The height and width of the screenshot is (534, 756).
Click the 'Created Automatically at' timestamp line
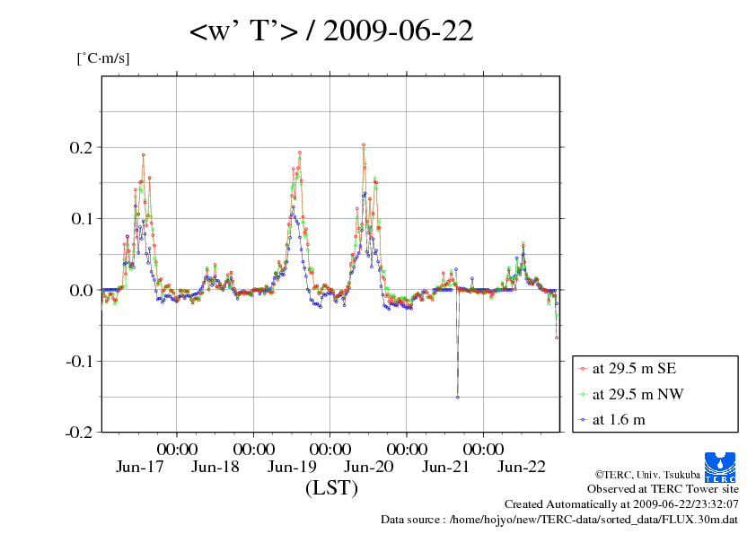pyautogui.click(x=621, y=504)
